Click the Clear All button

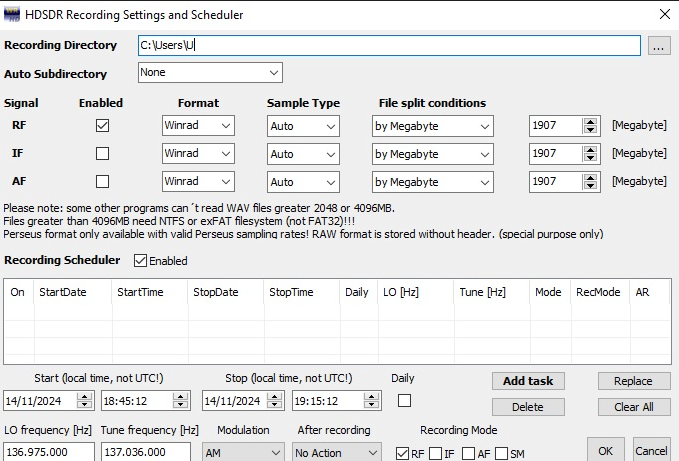coord(634,407)
